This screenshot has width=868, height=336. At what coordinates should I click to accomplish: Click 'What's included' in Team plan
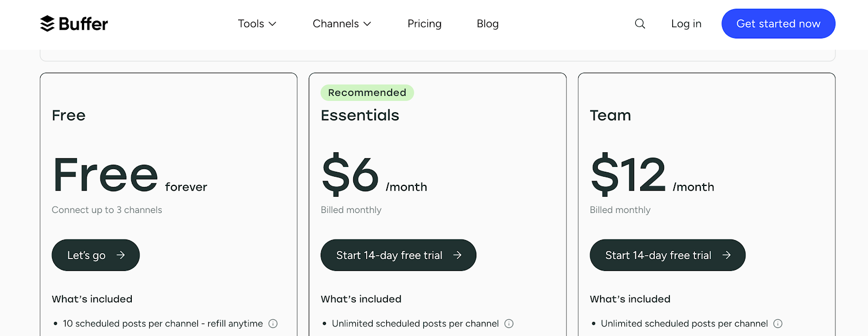630,299
